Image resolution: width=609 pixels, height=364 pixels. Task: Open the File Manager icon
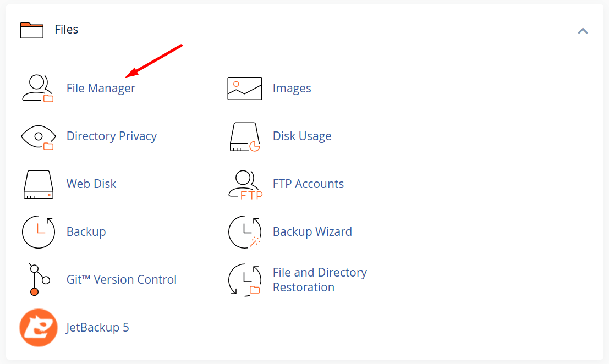click(37, 89)
